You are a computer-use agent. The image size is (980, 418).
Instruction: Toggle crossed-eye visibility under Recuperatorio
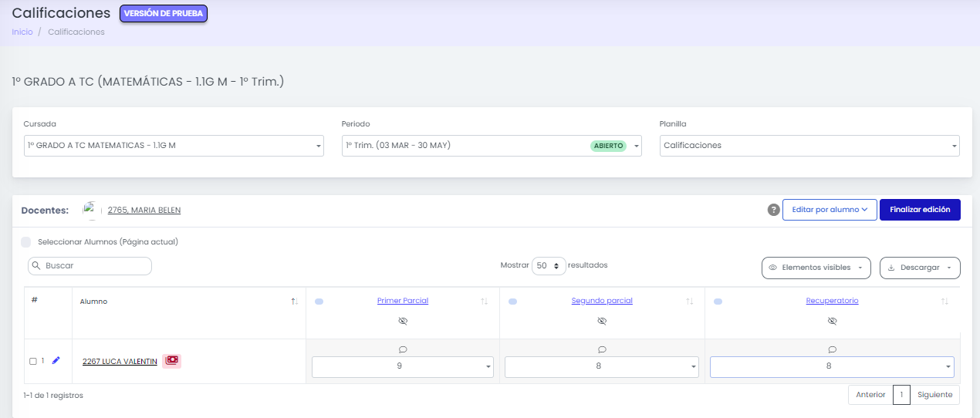click(x=832, y=321)
